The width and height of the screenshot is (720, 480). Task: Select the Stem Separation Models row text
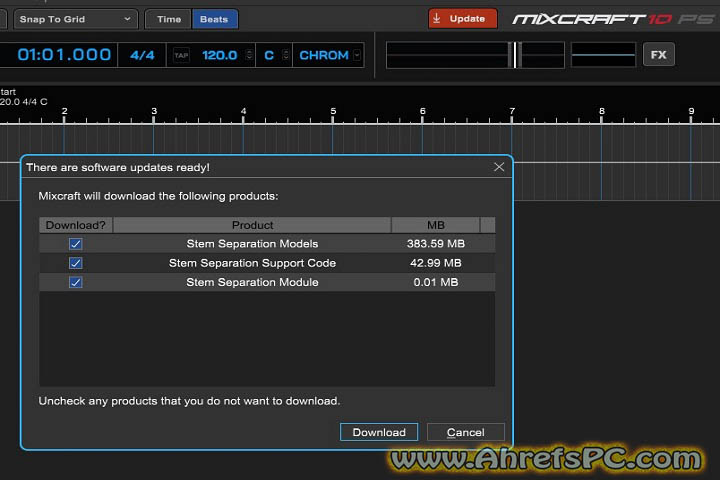[252, 244]
